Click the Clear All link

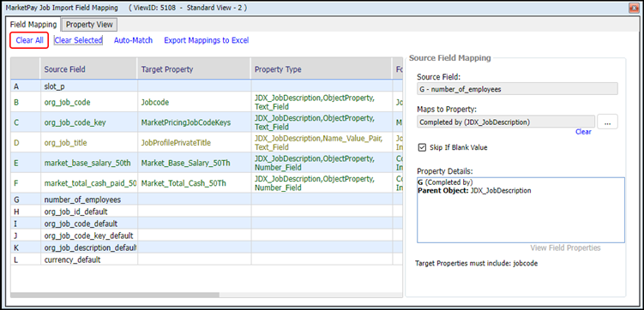point(29,40)
